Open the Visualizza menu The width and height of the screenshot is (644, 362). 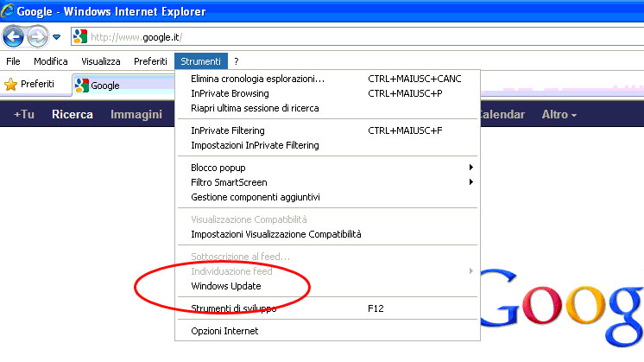pos(101,61)
